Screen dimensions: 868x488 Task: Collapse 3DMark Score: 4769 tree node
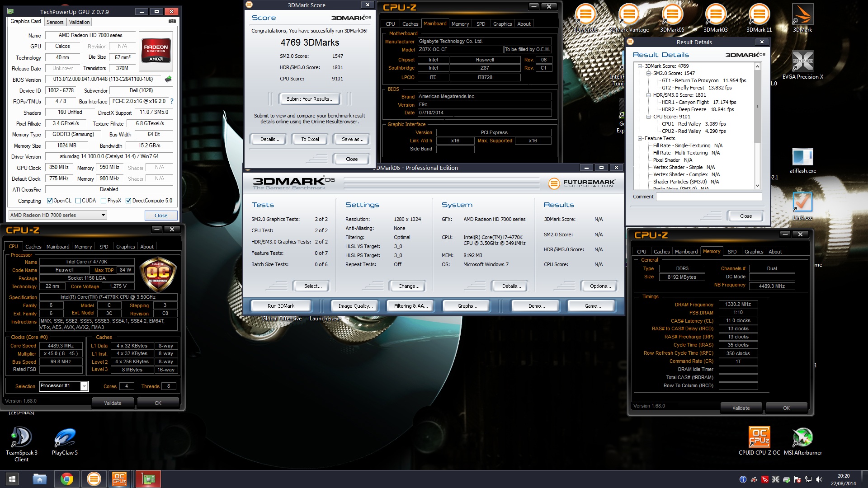click(640, 66)
